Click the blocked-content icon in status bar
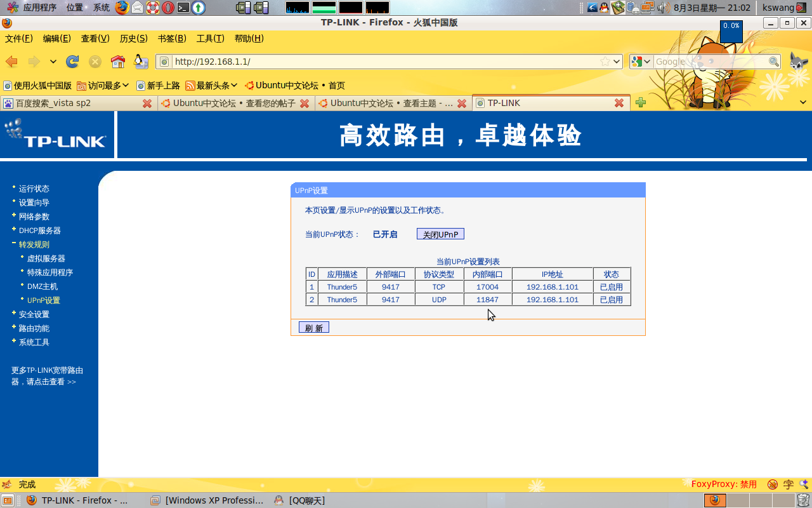Viewport: 812px width, 508px height. 772,485
